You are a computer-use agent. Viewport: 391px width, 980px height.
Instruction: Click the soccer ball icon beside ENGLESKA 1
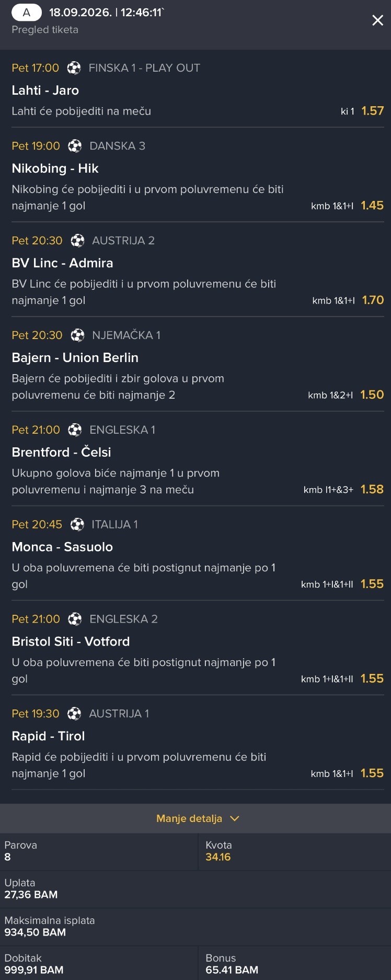pyautogui.click(x=75, y=430)
